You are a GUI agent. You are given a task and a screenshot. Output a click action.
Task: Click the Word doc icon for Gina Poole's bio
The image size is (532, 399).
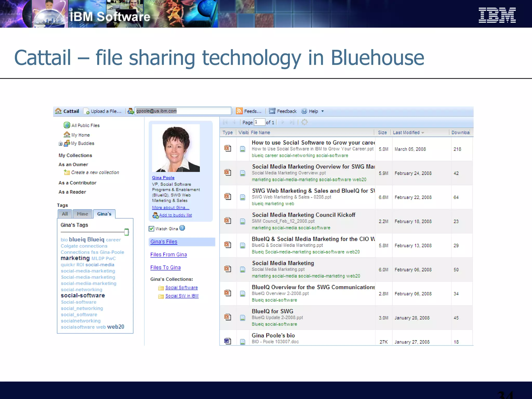(228, 341)
